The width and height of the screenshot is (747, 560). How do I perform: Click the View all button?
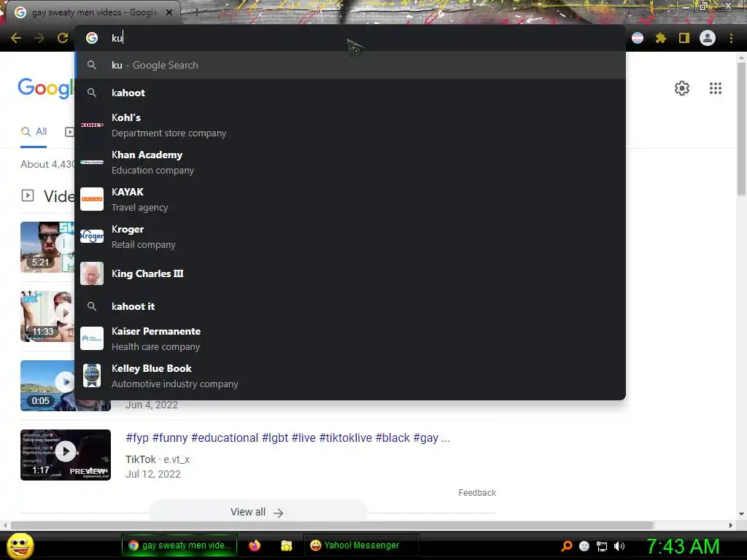coord(258,512)
